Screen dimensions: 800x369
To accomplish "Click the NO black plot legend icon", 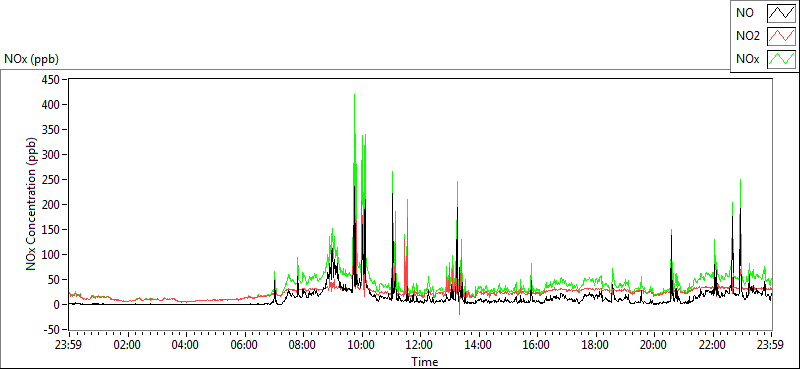I will click(781, 13).
